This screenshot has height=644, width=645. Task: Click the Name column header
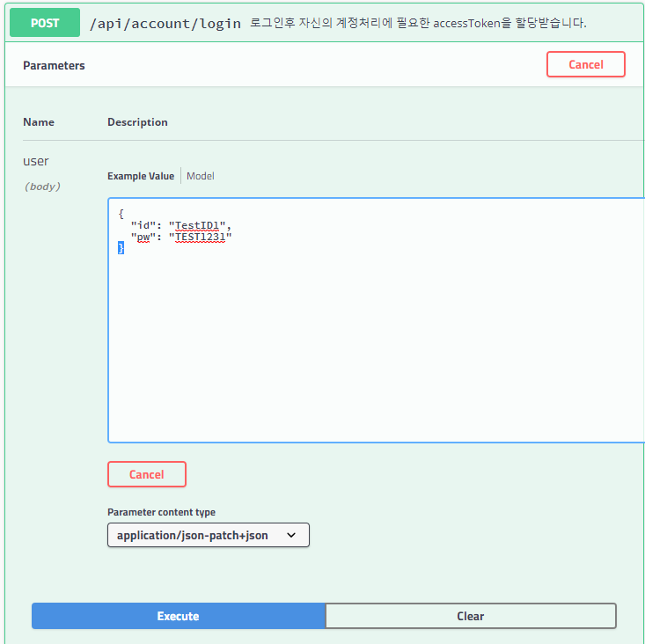click(x=38, y=122)
